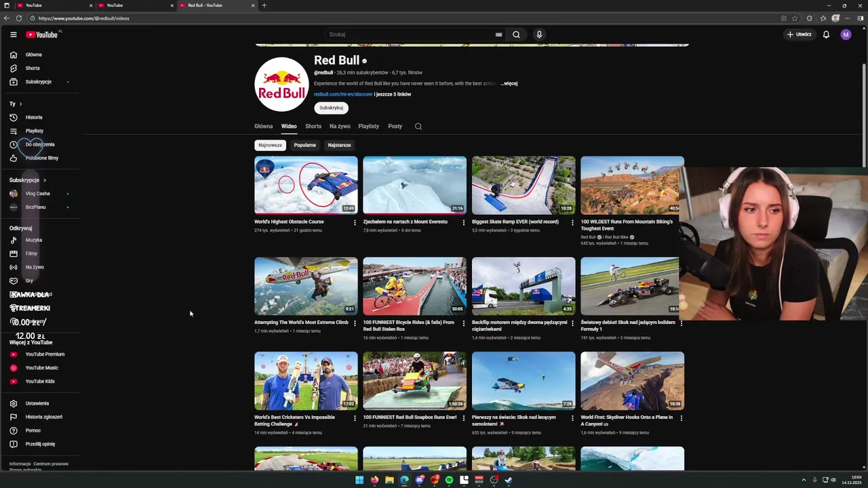Open the YouTube hamburger guide menu
The height and width of the screenshot is (488, 868).
tap(14, 35)
